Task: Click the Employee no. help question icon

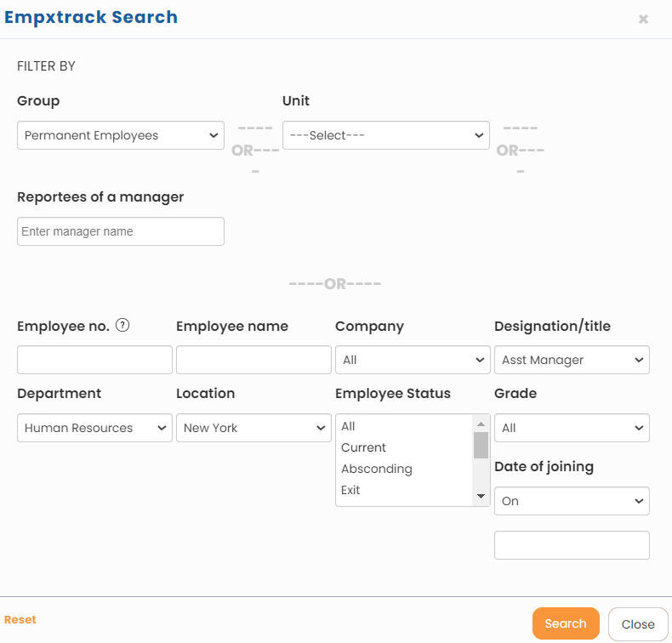Action: tap(122, 325)
